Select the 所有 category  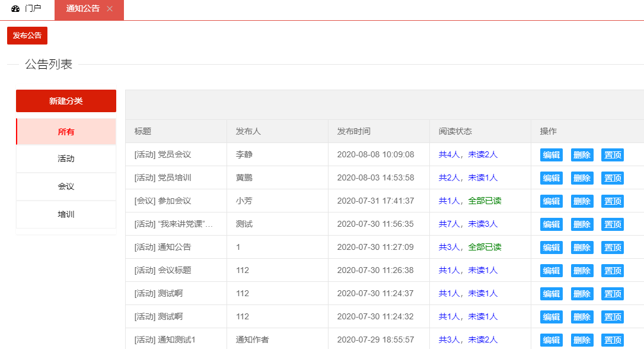pos(66,132)
